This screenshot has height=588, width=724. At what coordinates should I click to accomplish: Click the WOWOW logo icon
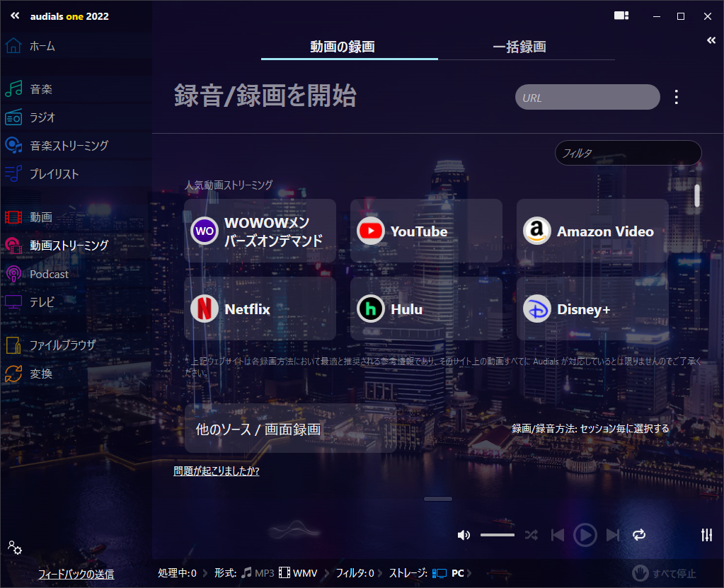[x=205, y=231]
